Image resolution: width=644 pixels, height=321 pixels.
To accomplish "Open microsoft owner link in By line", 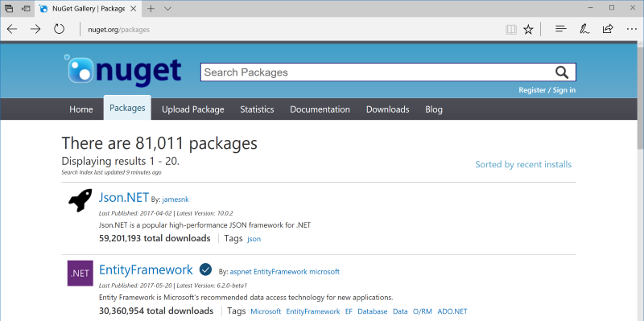I will point(324,272).
